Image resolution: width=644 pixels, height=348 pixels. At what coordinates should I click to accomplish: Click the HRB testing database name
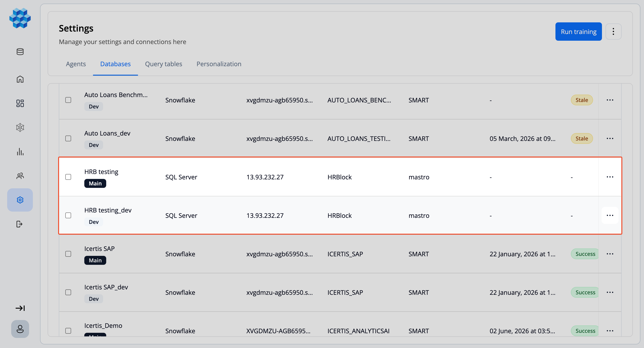click(x=101, y=172)
